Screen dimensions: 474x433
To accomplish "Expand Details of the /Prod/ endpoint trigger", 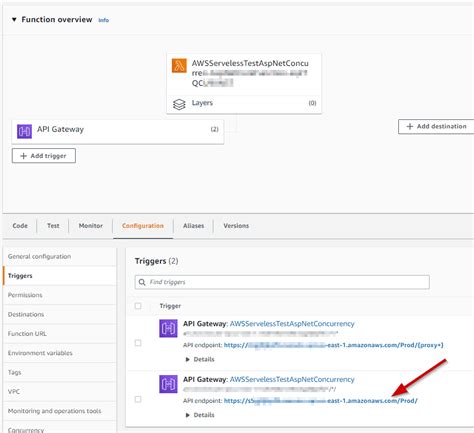I will (200, 415).
